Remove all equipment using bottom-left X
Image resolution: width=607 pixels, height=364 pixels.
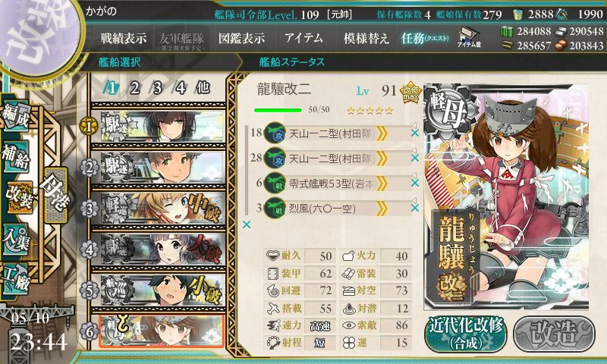[x=246, y=224]
